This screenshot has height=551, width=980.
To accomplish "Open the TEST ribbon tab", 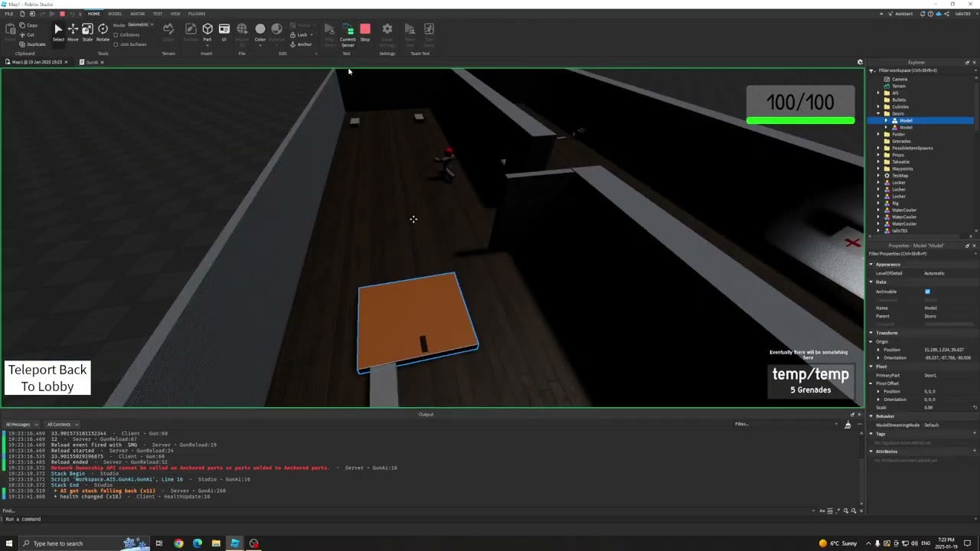I will pyautogui.click(x=157, y=13).
